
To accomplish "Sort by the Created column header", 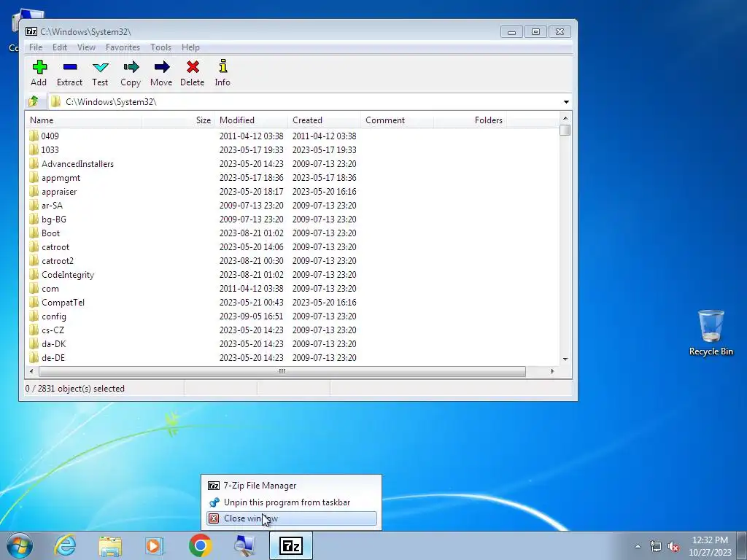I will click(324, 120).
